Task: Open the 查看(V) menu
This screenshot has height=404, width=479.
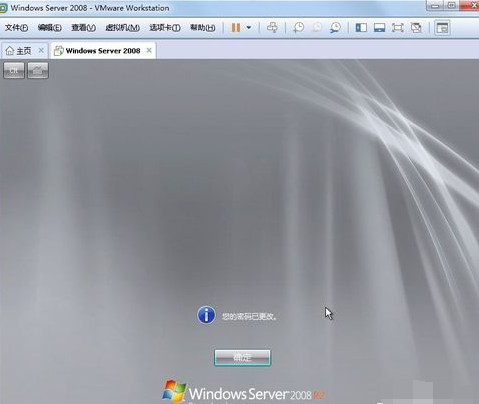Action: [x=83, y=27]
